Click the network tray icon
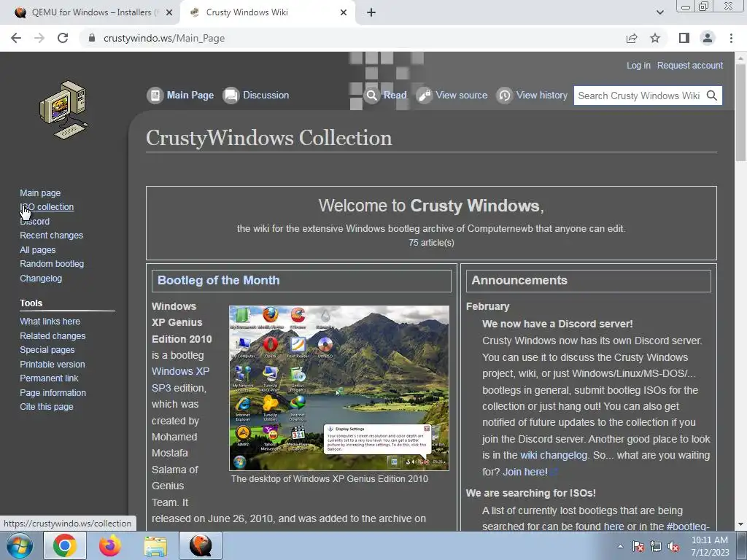747x560 pixels. click(656, 547)
